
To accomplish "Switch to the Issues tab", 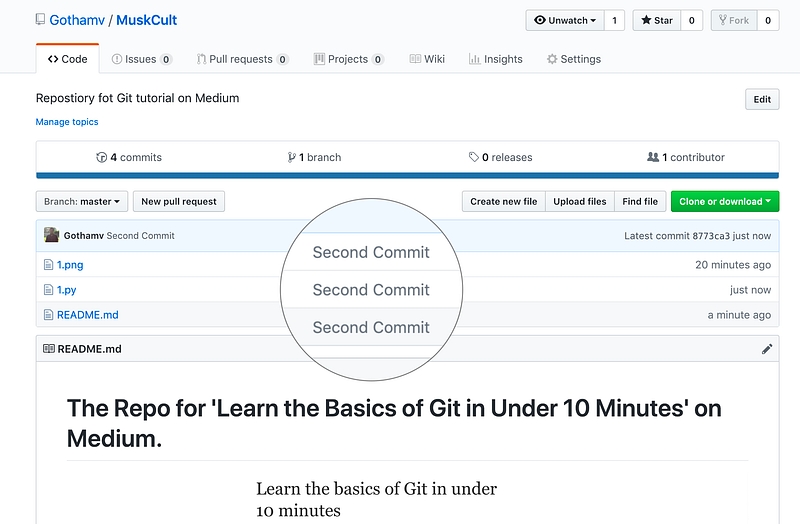I will (x=141, y=59).
